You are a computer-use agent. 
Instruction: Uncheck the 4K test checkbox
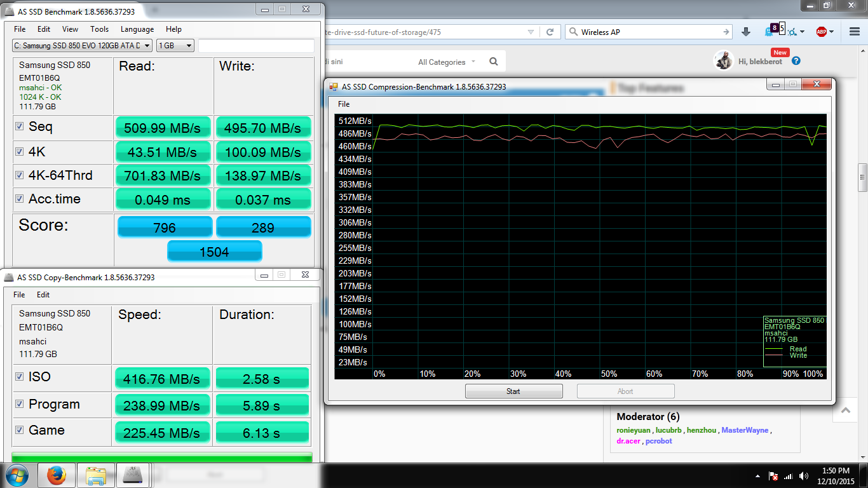[20, 151]
